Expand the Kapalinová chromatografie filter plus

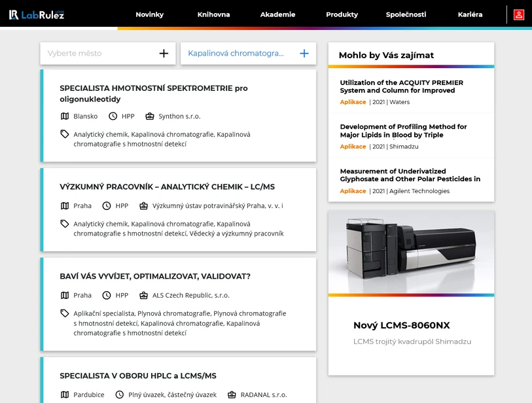[304, 54]
